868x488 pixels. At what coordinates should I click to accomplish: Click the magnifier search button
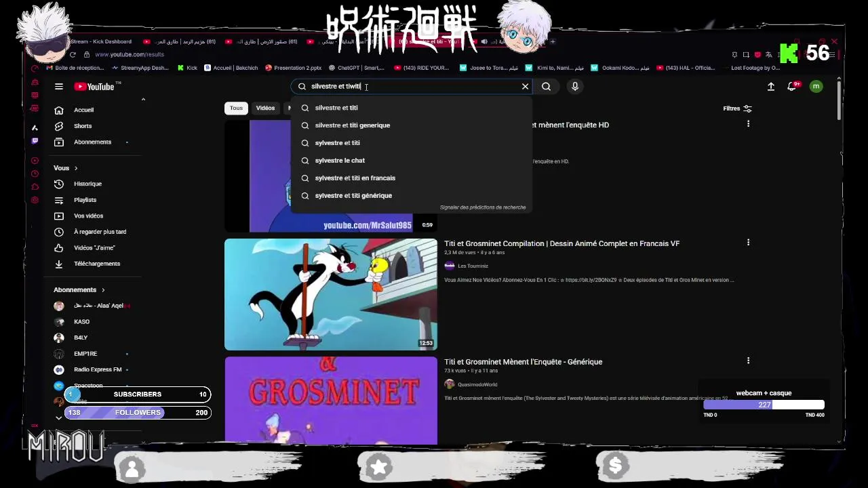(x=546, y=87)
